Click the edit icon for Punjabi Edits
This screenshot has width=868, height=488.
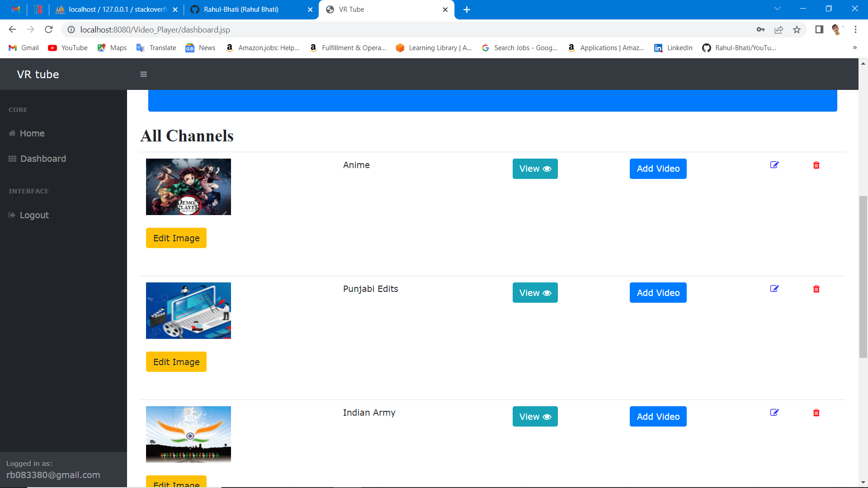point(774,289)
